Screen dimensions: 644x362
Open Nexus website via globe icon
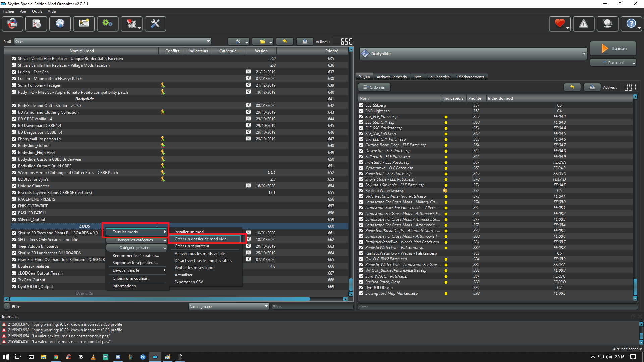(x=60, y=24)
